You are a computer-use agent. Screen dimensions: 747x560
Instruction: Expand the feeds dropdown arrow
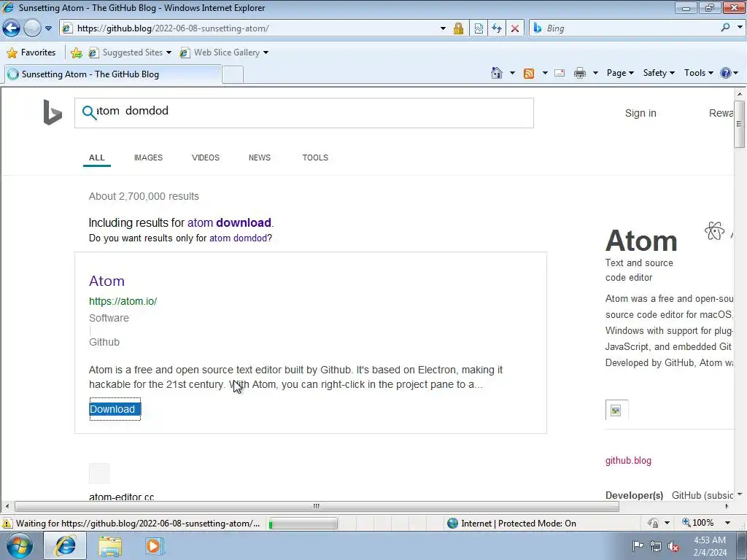coord(544,74)
